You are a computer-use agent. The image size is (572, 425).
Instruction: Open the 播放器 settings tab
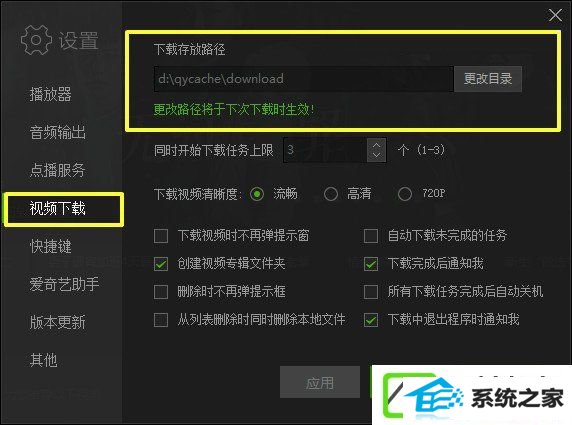(50, 94)
